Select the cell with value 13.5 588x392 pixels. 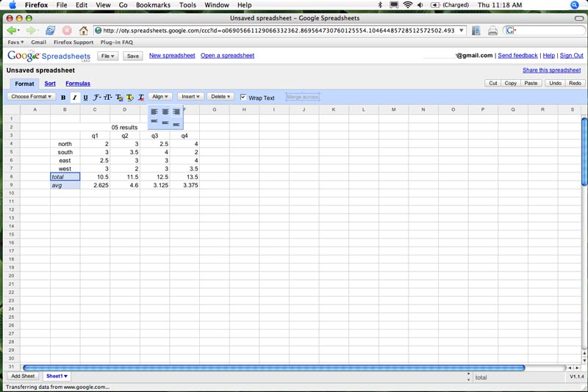click(x=184, y=177)
